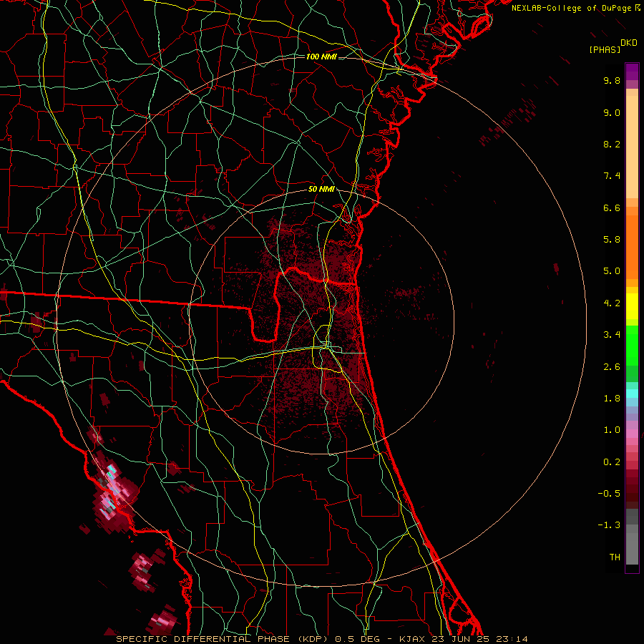644x644 pixels.
Task: Click the 5.0 legend value
Action: pos(612,271)
